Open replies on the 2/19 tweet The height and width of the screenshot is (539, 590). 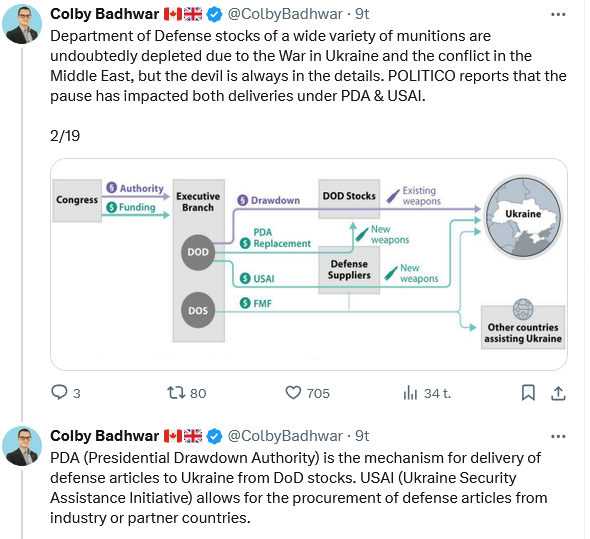65,393
